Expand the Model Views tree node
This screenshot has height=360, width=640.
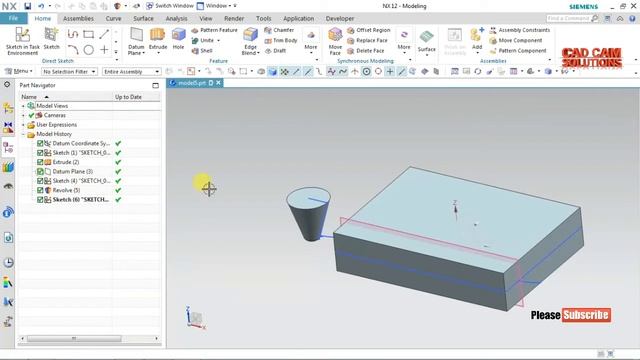23,106
